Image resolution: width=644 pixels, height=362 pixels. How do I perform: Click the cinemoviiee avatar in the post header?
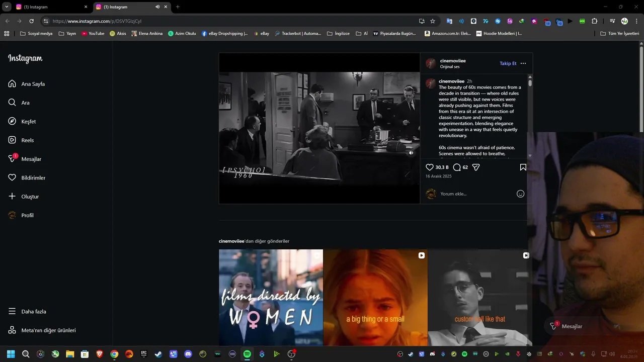pos(431,63)
